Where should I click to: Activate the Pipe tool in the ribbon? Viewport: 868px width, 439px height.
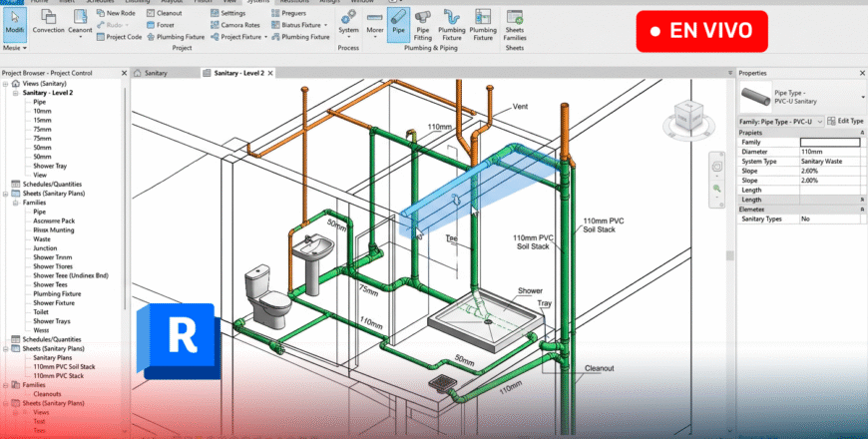tap(398, 23)
